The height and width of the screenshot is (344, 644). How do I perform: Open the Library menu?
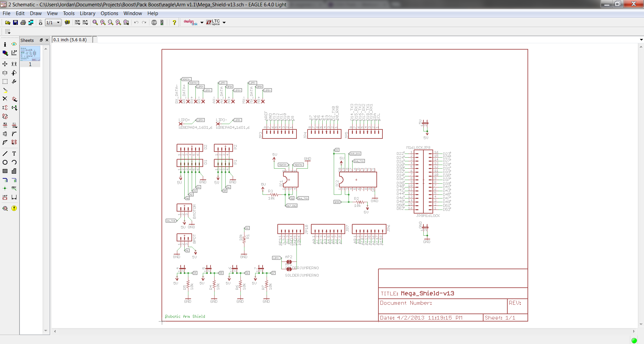tap(87, 13)
